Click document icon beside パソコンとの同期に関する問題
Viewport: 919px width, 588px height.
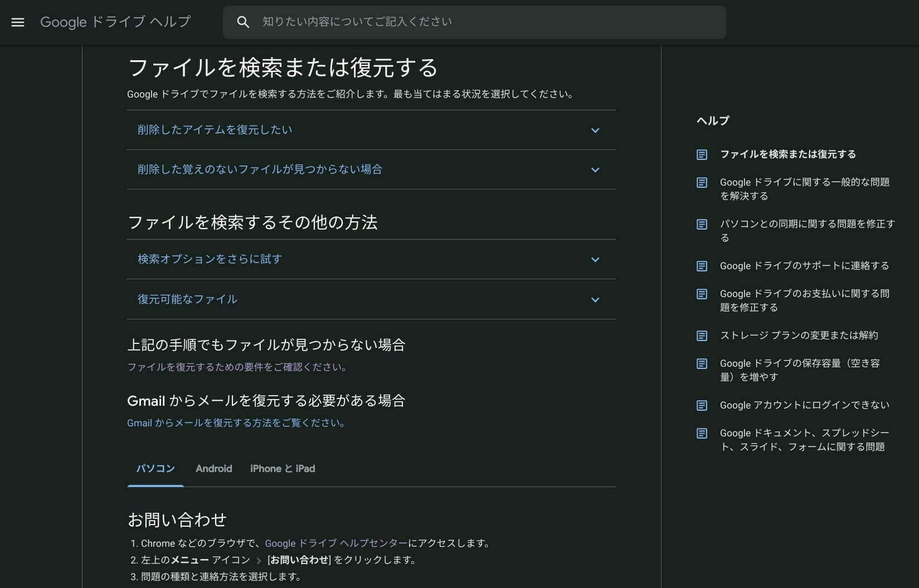tap(702, 224)
